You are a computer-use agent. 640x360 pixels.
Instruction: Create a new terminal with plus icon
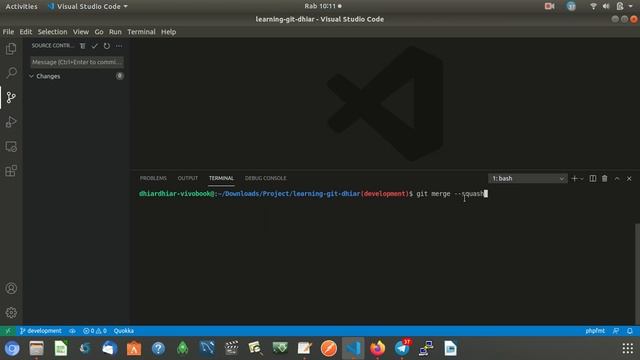[x=574, y=179]
